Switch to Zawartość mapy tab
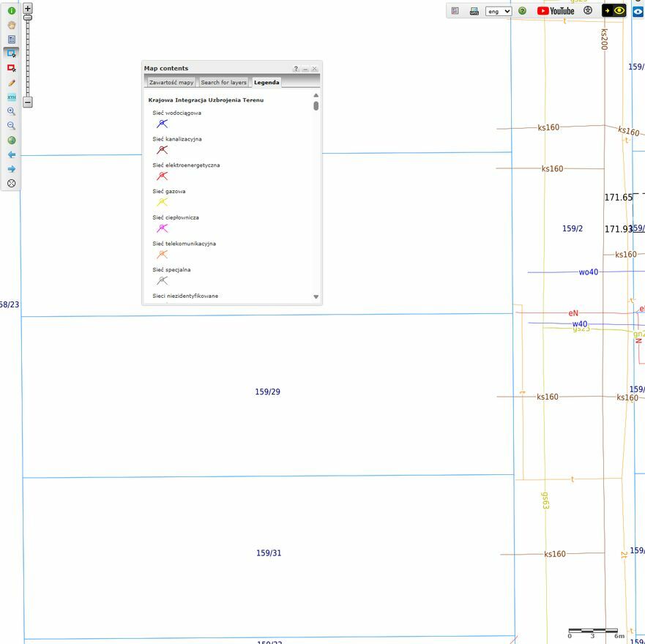Viewport: 645px width, 644px height. tap(171, 82)
